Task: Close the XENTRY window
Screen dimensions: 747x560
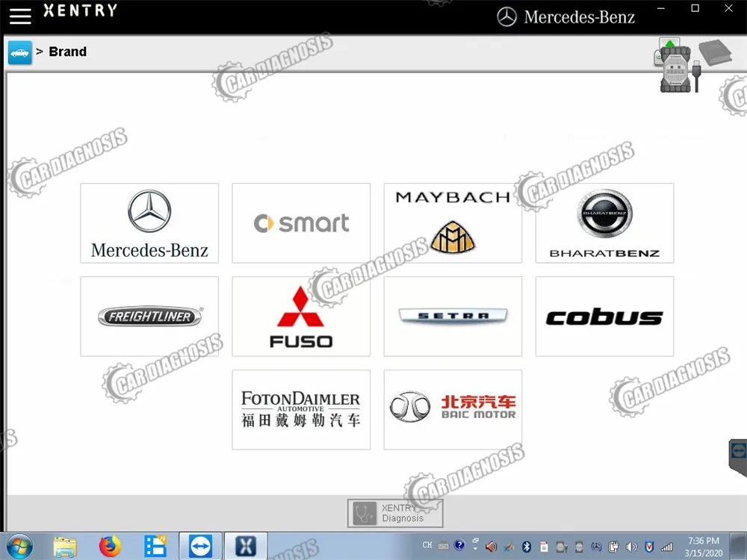Action: pos(728,8)
